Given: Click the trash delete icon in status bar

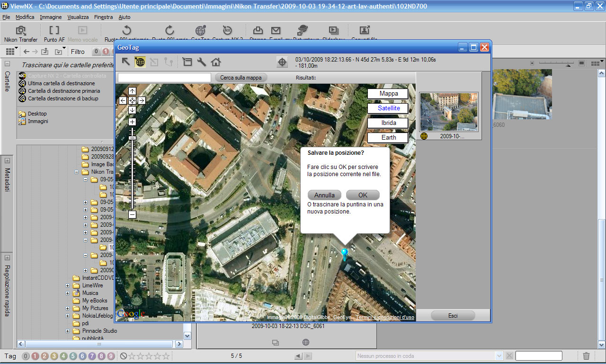Looking at the screenshot, I should 586,356.
